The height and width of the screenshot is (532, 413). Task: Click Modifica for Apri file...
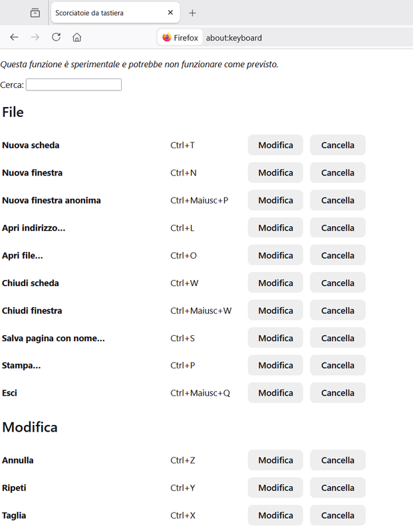pos(275,255)
